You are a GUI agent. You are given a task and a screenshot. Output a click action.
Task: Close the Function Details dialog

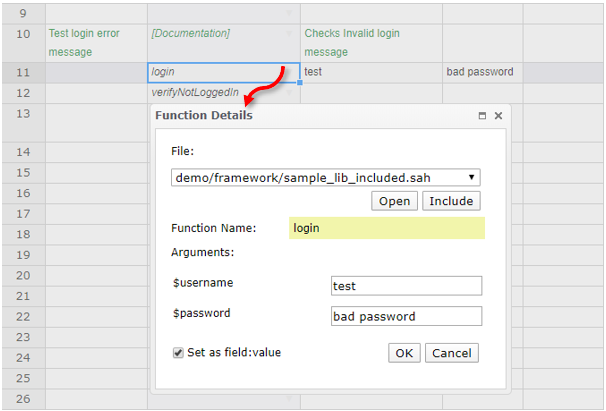(498, 116)
